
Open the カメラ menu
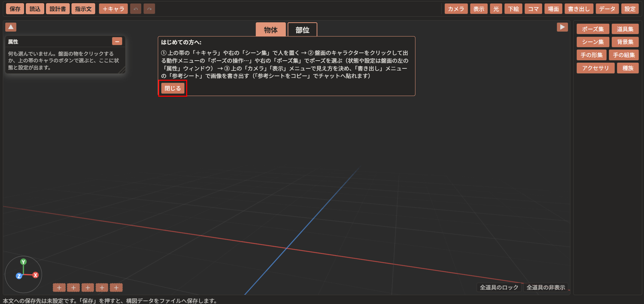point(456,9)
